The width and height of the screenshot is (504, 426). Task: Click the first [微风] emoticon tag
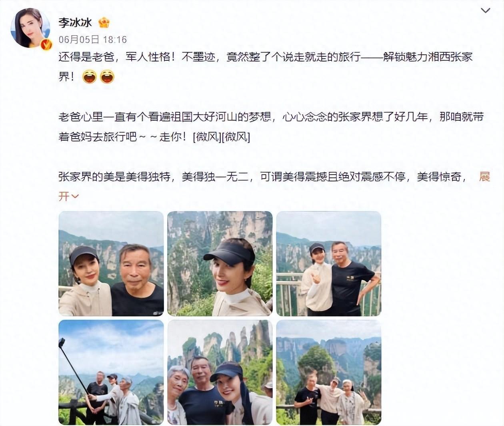coord(207,137)
